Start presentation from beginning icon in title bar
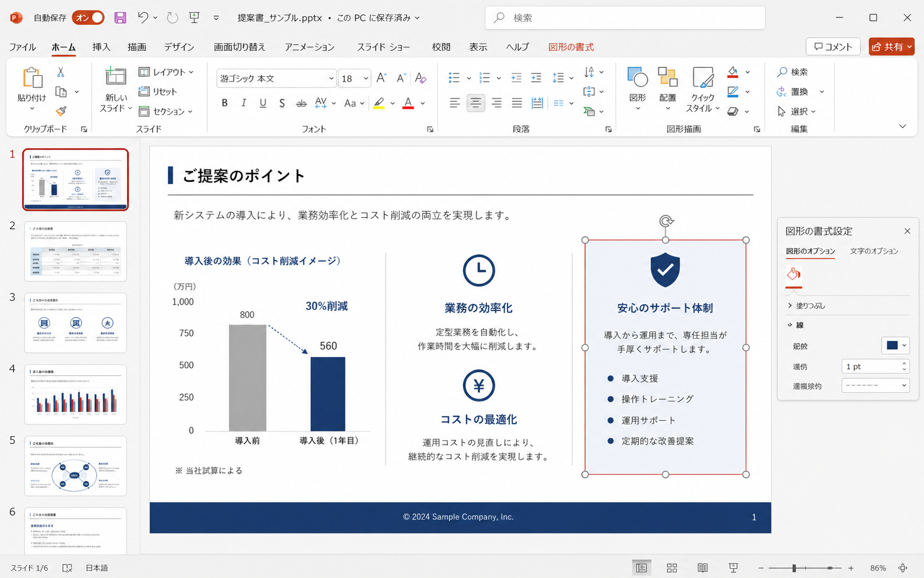 click(195, 17)
